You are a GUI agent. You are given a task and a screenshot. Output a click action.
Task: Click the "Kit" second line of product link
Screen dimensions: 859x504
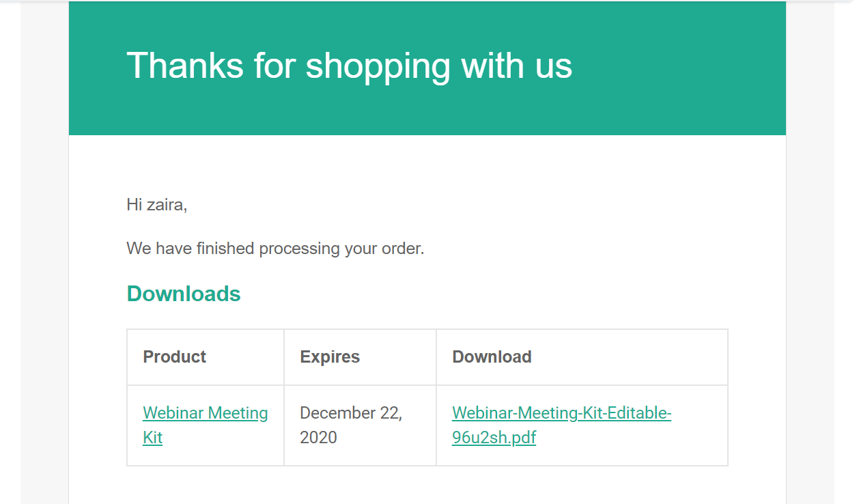pos(152,438)
